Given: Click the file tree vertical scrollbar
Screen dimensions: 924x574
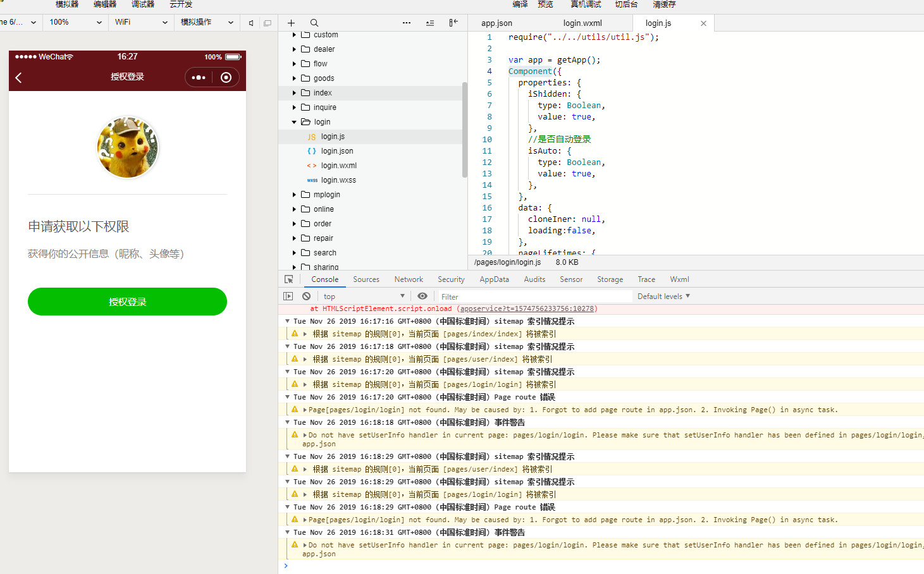Looking at the screenshot, I should tap(465, 130).
